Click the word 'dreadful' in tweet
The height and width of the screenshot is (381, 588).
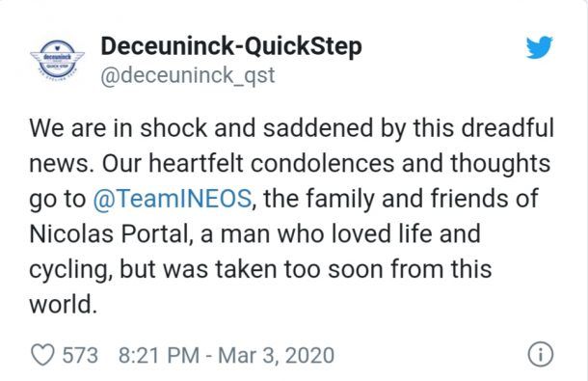507,127
